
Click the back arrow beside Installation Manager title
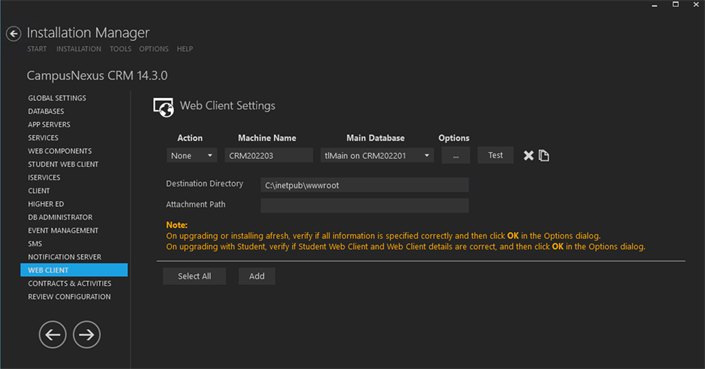click(x=13, y=34)
